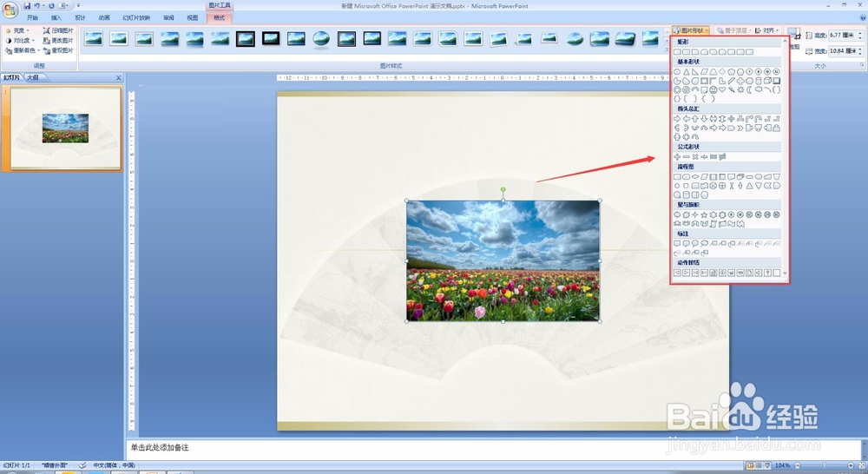Click 压缩图片 compress pictures

pyautogui.click(x=58, y=30)
